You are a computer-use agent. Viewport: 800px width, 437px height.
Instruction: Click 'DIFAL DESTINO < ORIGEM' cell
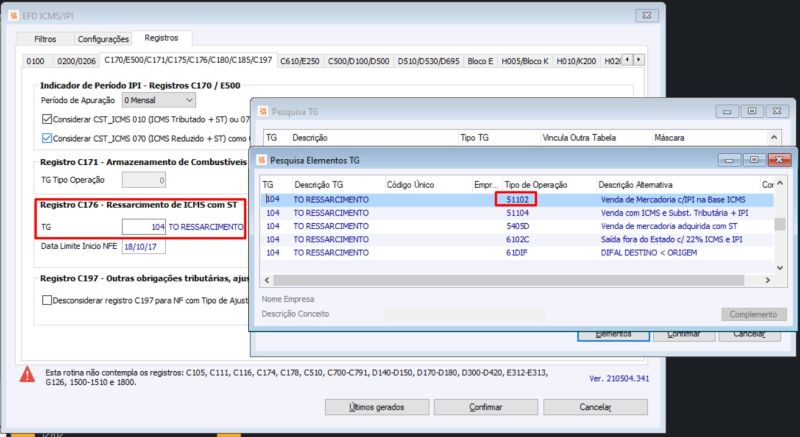click(x=648, y=252)
